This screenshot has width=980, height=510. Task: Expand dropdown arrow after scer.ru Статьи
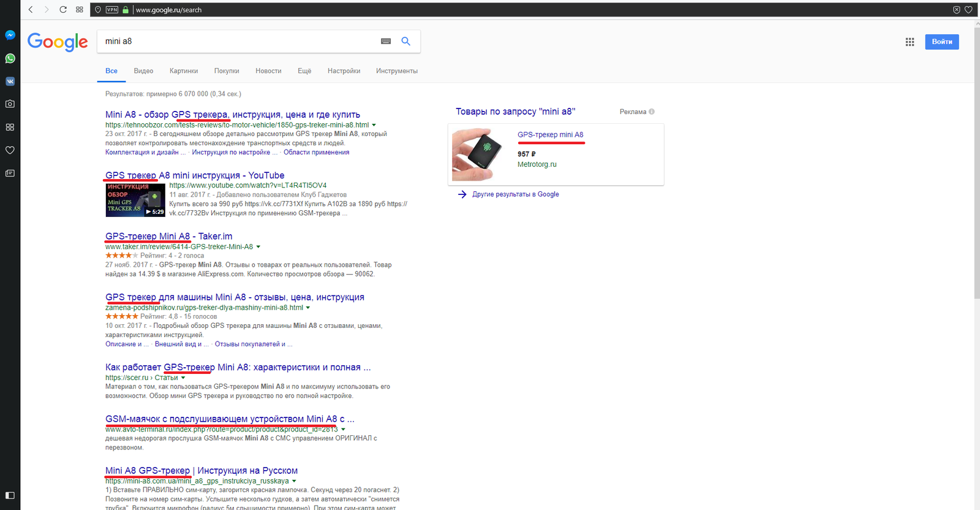pos(183,378)
